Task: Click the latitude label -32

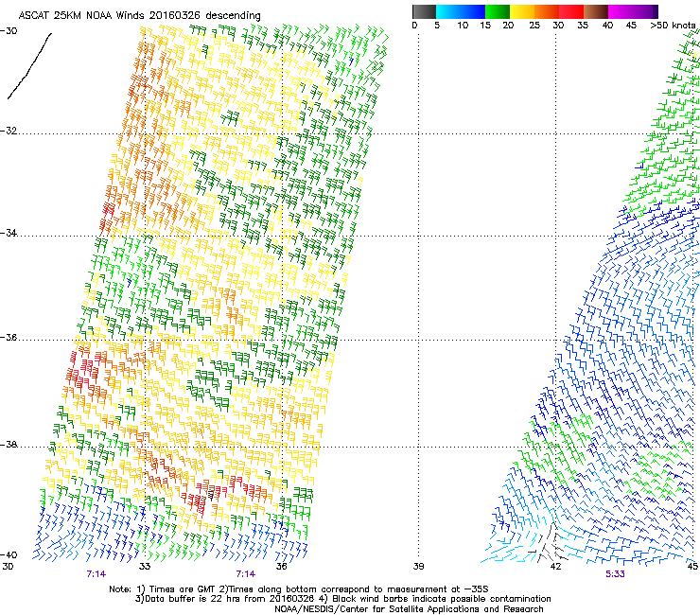Action: click(9, 131)
